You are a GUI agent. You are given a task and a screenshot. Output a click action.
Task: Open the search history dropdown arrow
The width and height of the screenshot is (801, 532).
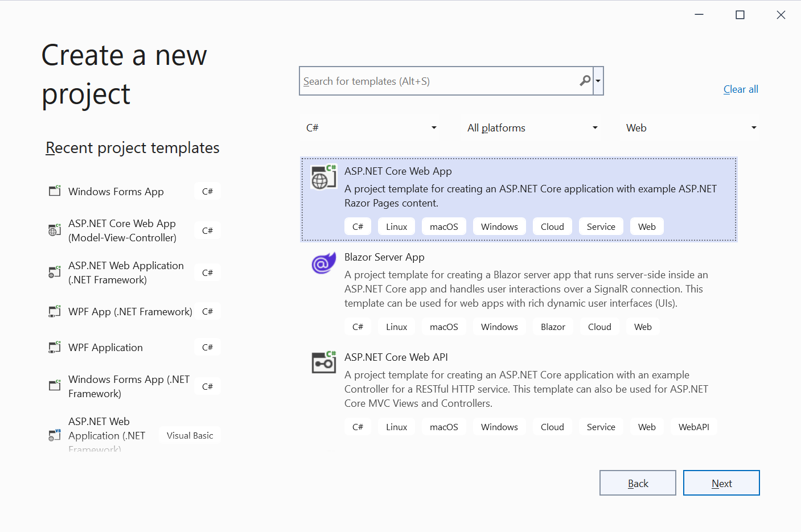point(598,81)
